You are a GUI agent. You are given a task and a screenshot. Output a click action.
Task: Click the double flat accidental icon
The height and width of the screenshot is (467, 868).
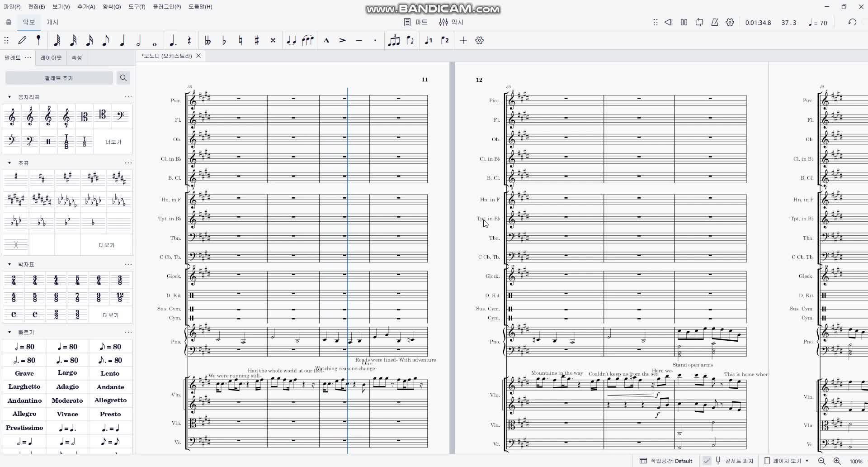point(208,41)
